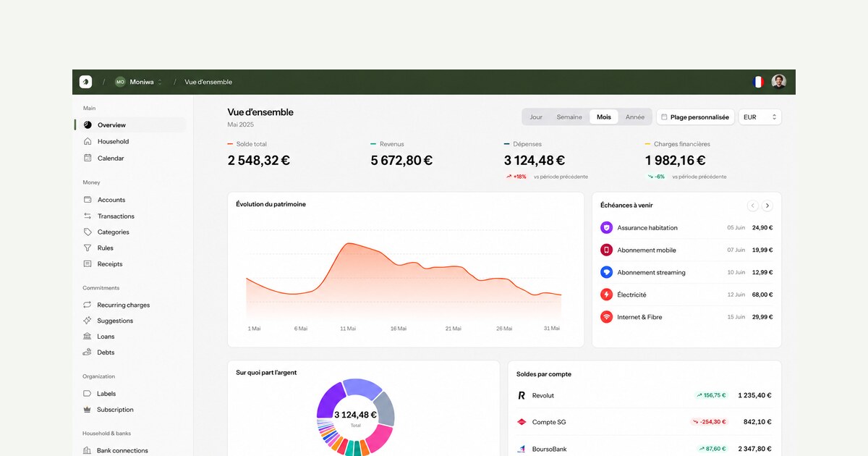This screenshot has height=456, width=868.
Task: Click the Abonnement mobile phone icon
Action: click(x=606, y=250)
